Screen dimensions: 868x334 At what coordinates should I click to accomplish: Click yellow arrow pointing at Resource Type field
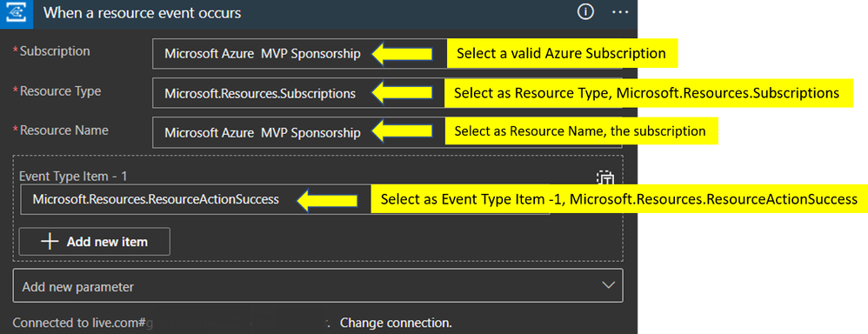pos(402,93)
